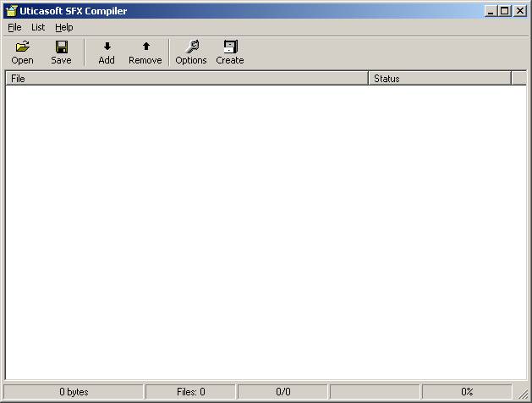
Task: Open the Help menu
Action: pyautogui.click(x=64, y=27)
